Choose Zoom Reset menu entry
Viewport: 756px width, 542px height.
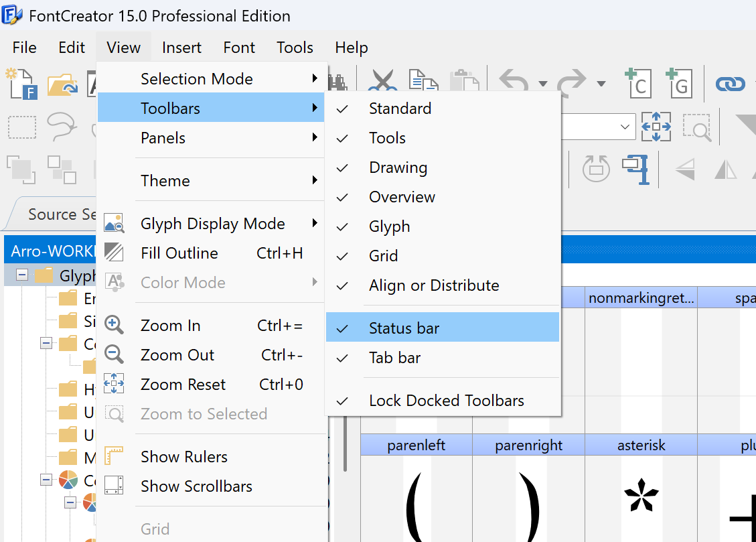click(211, 384)
